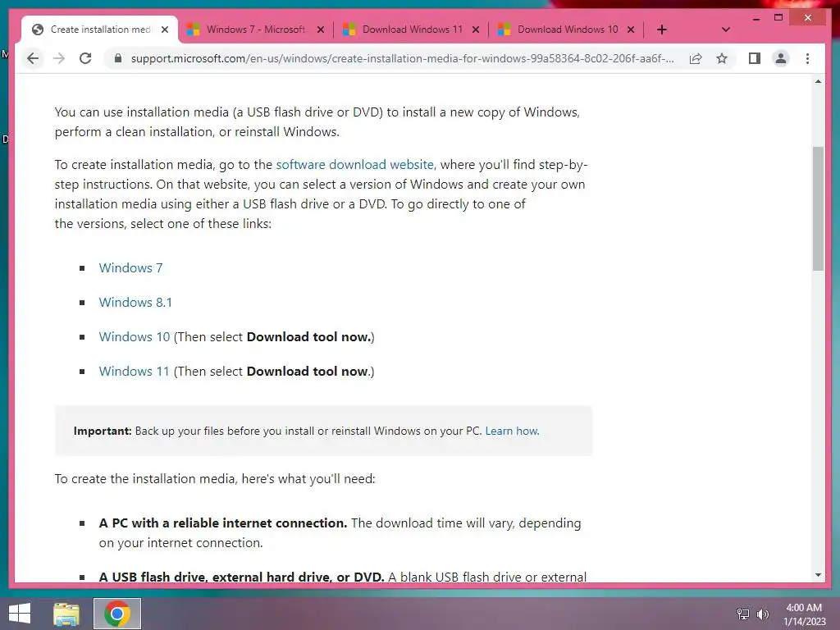Click "Download tool now" text in Windows 11 row
The width and height of the screenshot is (840, 630).
(x=307, y=372)
